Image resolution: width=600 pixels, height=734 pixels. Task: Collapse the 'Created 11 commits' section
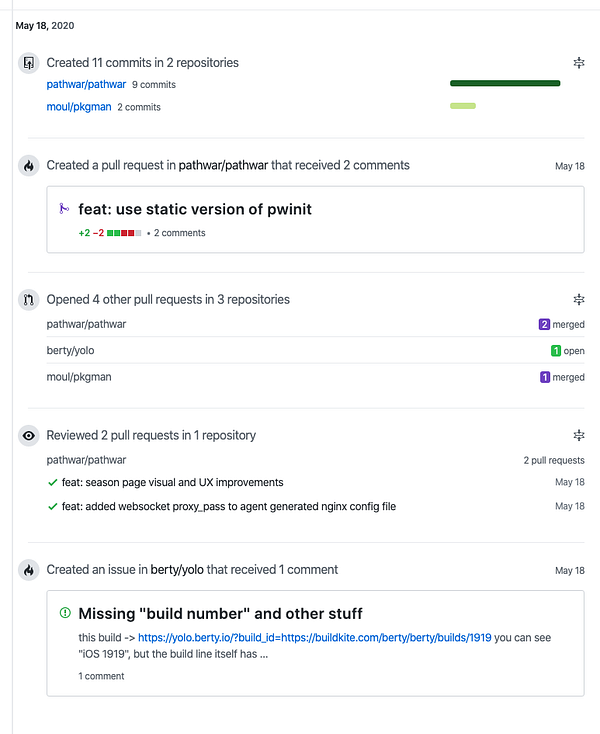[x=578, y=63]
